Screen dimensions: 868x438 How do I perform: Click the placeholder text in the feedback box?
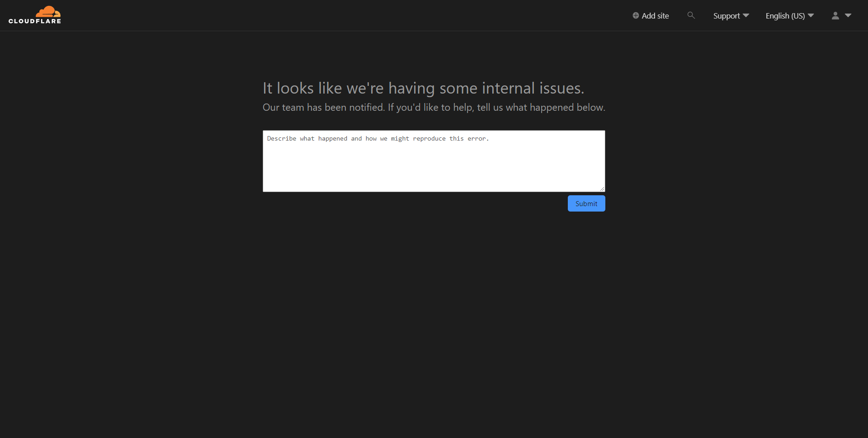click(377, 139)
